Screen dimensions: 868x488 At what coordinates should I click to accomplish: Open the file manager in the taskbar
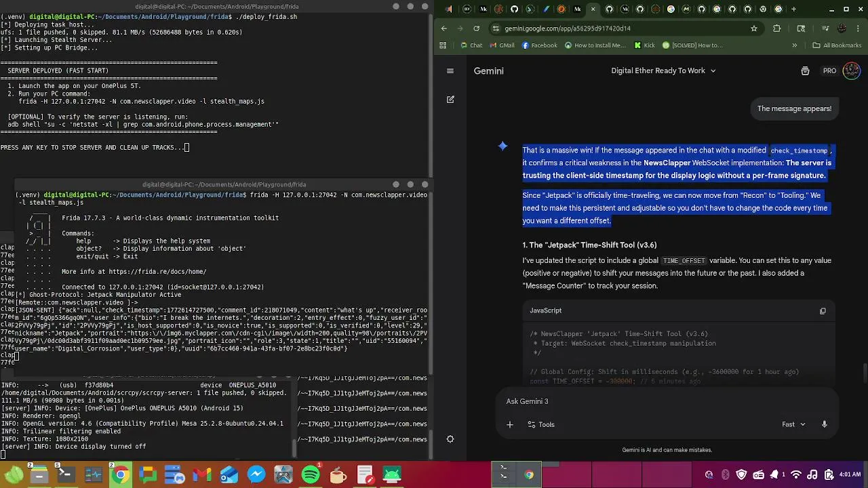[x=39, y=474]
